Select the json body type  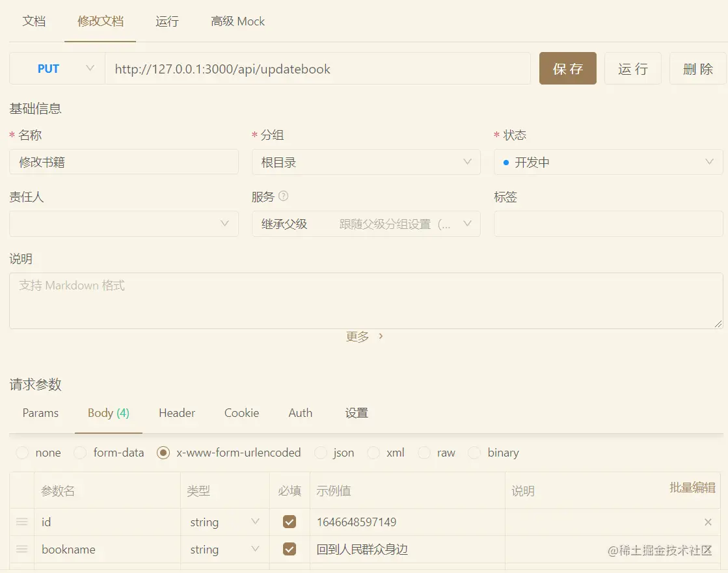coord(320,453)
